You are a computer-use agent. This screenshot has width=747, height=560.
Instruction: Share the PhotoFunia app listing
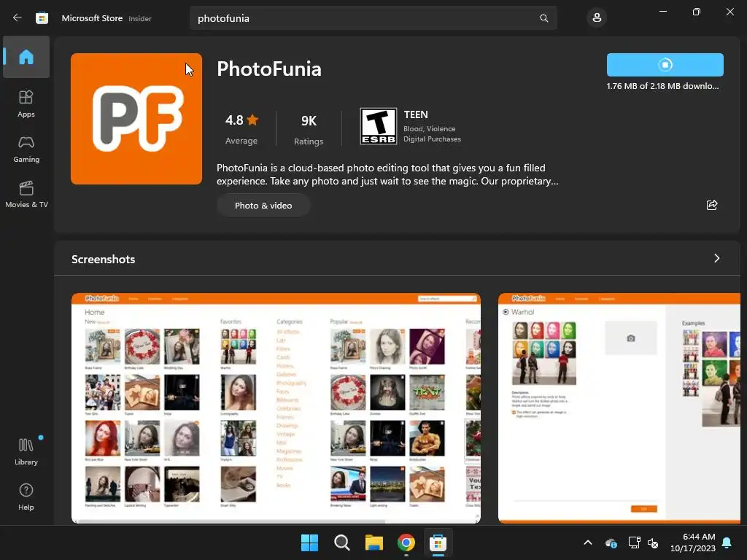tap(712, 205)
